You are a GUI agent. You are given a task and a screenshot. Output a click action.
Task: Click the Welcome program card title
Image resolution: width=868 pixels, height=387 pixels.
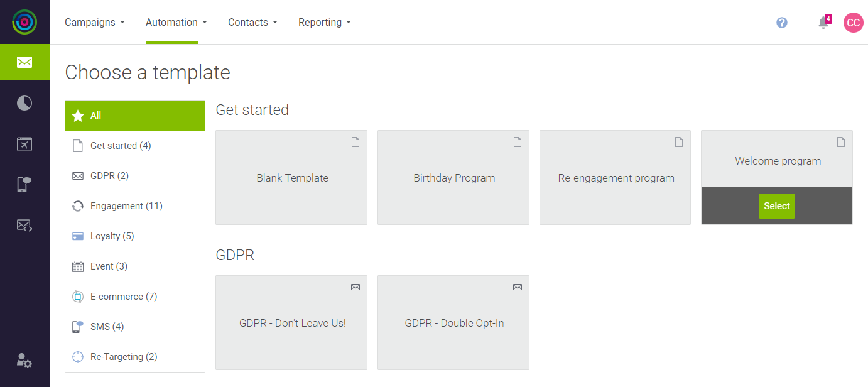778,161
